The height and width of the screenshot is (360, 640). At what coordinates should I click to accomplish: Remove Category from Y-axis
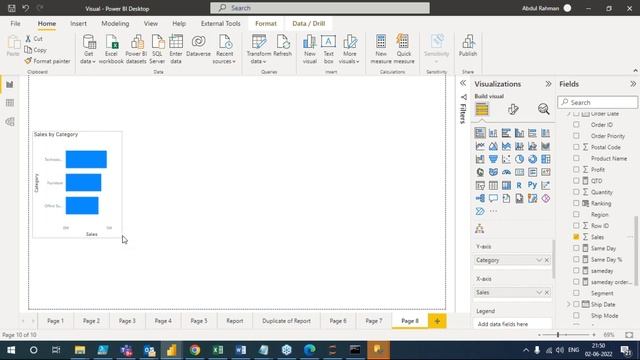coord(547,260)
